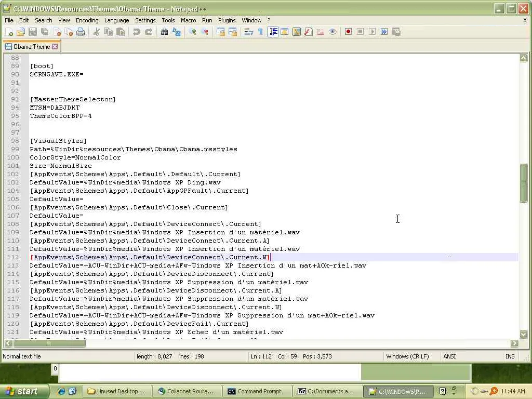This screenshot has width=532, height=399.
Task: Toggle the INS insert mode indicator
Action: (x=510, y=356)
